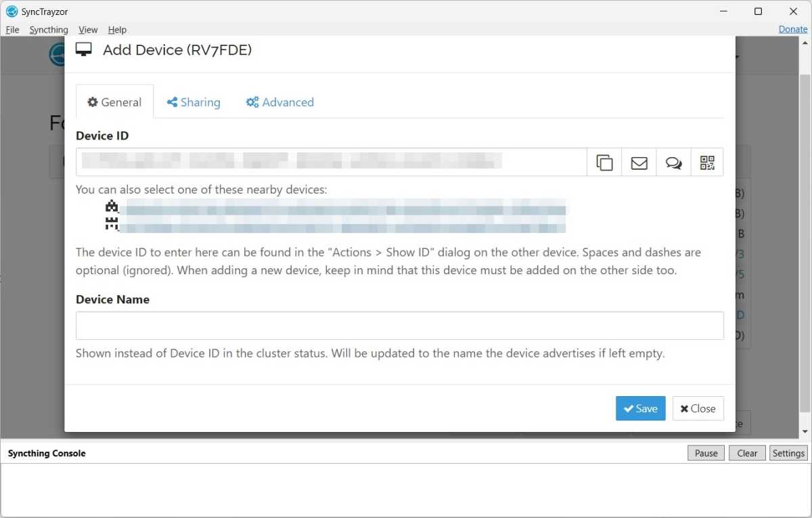Click the vertical scrollbar down arrow
812x518 pixels.
coord(805,432)
